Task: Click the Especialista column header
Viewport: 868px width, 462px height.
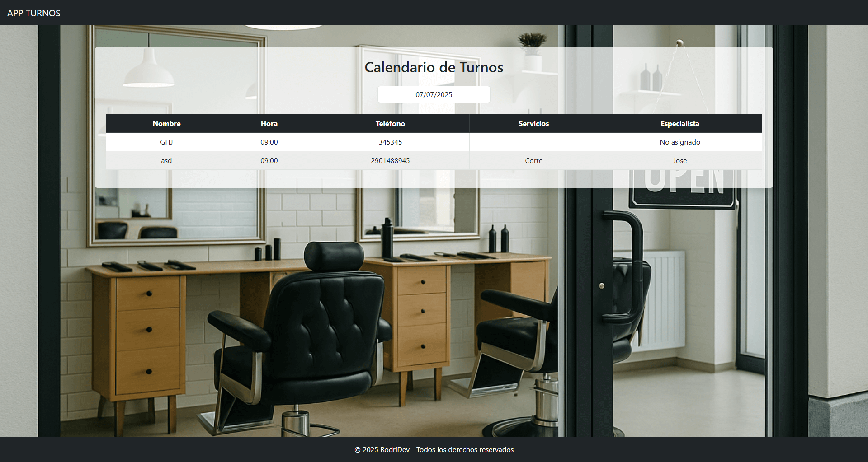Action: (x=679, y=123)
